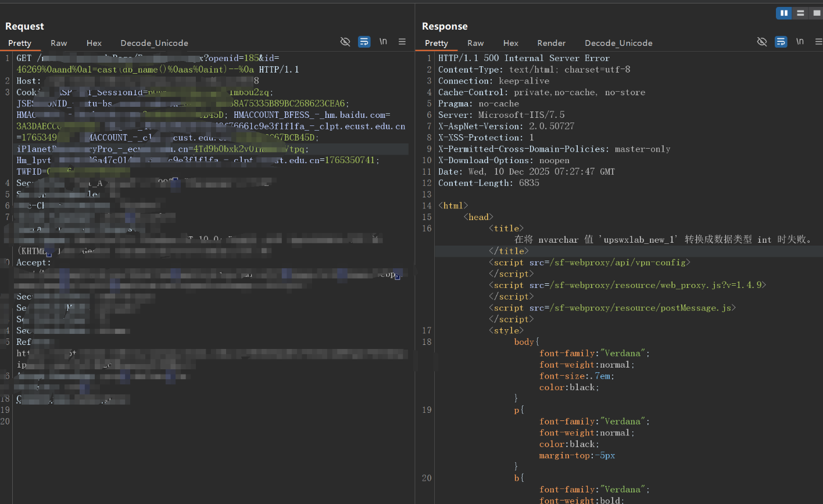Click the '(KHTML' user-agent line in Request
Image resolution: width=823 pixels, height=504 pixels.
point(143,251)
